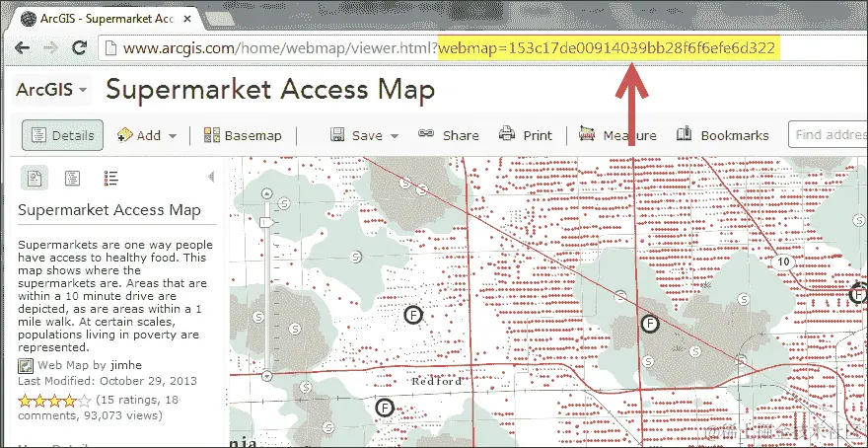
Task: Click zoom in button atop zoom slider
Action: (x=267, y=193)
